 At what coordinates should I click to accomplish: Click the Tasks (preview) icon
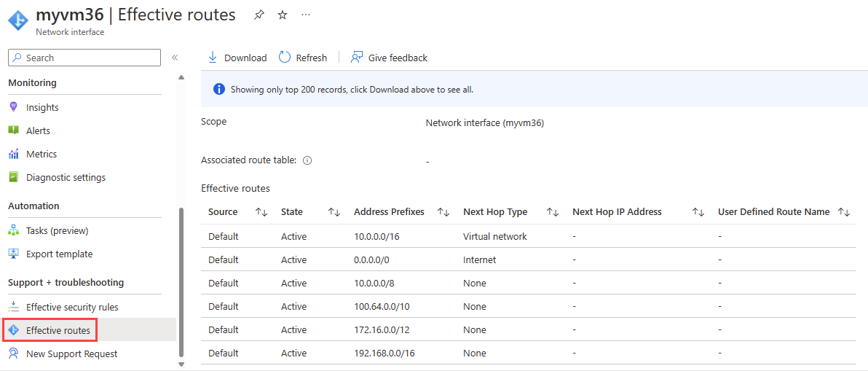point(13,230)
